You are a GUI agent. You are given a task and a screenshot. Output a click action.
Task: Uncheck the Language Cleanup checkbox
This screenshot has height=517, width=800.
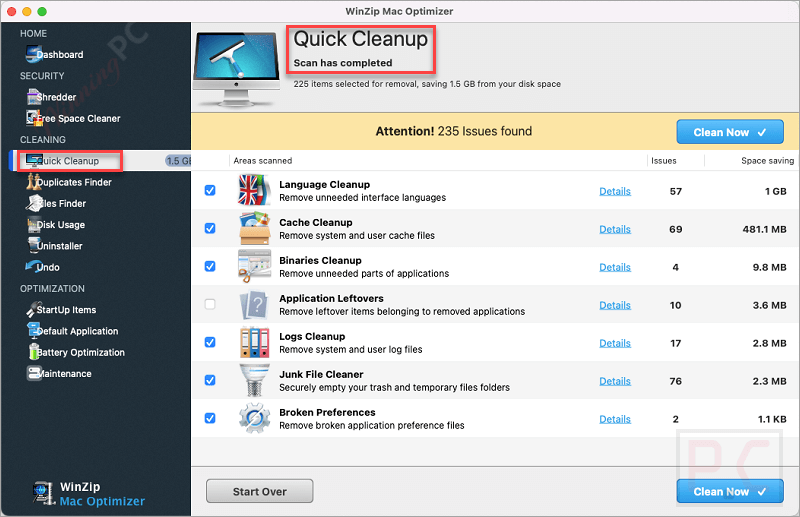[210, 191]
